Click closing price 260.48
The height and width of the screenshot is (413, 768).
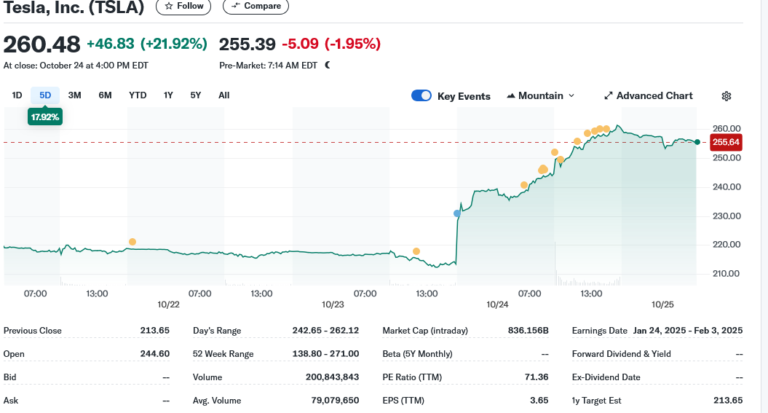click(x=42, y=44)
